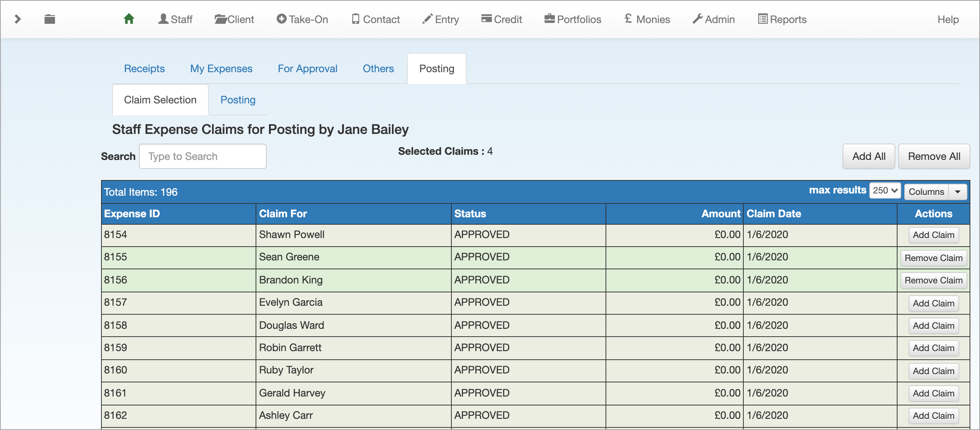Expand the sidebar with the arrow icon
The image size is (980, 430).
17,19
